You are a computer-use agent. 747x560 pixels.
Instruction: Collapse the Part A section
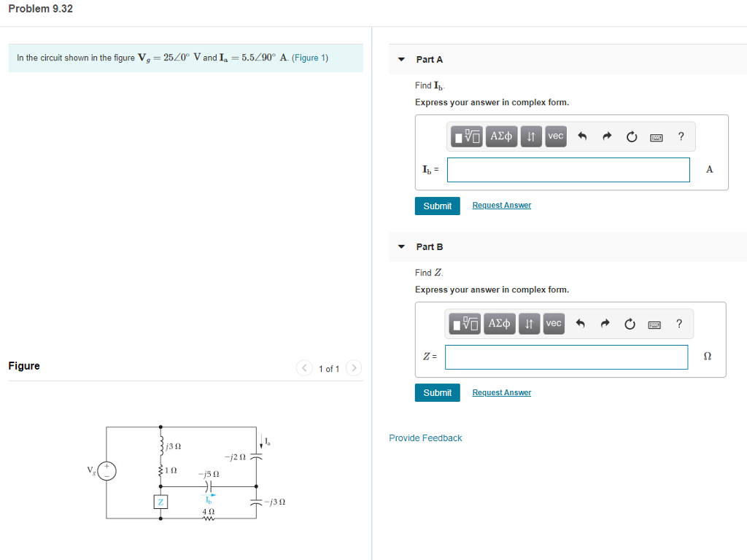pos(400,59)
